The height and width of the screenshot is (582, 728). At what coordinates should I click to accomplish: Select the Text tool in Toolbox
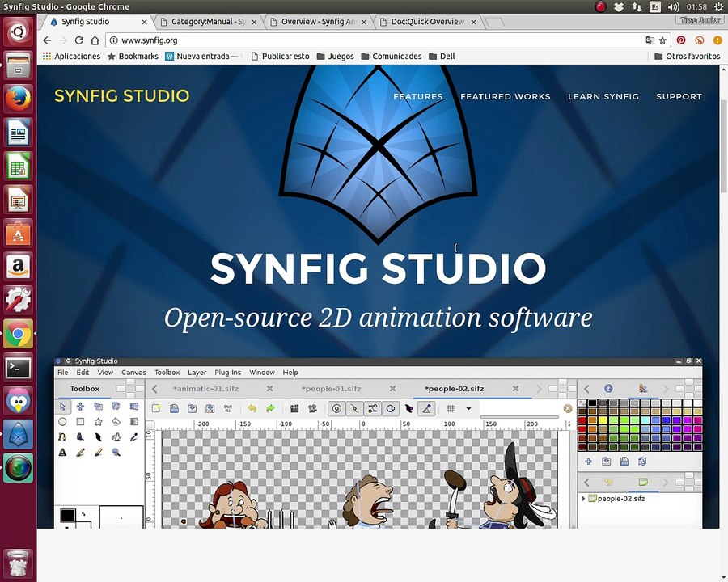(x=62, y=452)
